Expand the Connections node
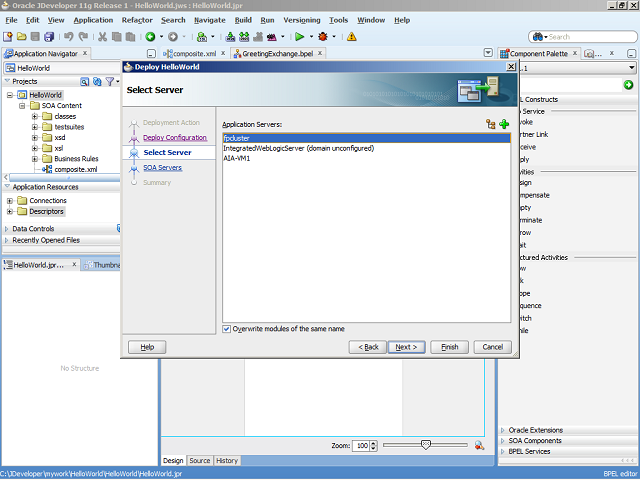 coord(10,201)
